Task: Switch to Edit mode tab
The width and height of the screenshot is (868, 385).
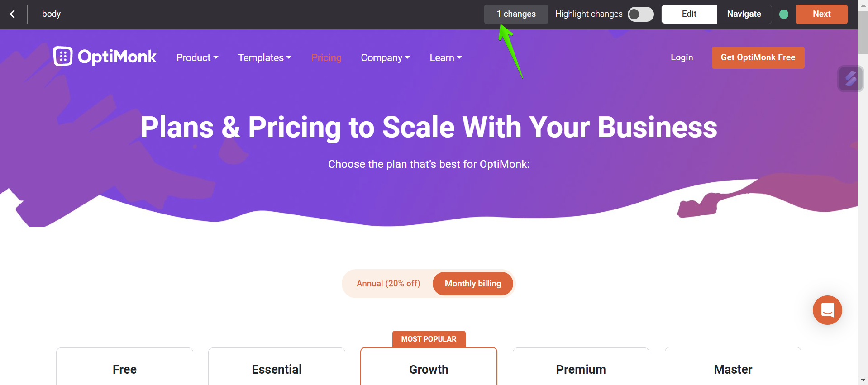Action: (x=689, y=14)
